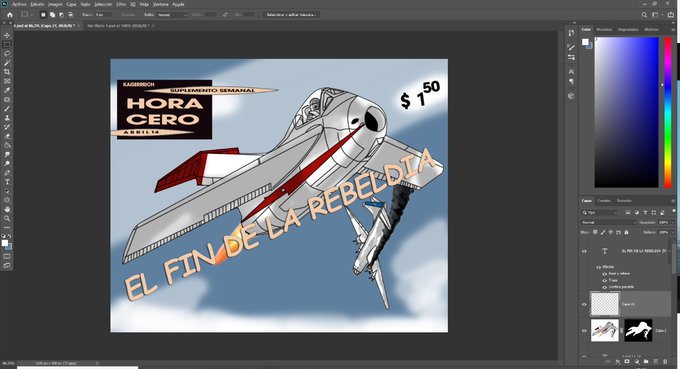Screen dimensions: 680x369
Task: Switch to the Degradados tab
Action: click(x=628, y=29)
